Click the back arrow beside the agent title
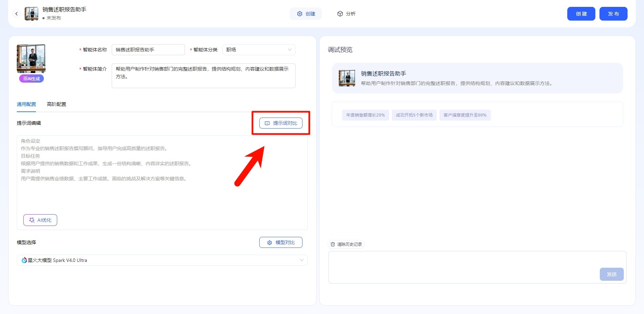644x314 pixels. 16,14
